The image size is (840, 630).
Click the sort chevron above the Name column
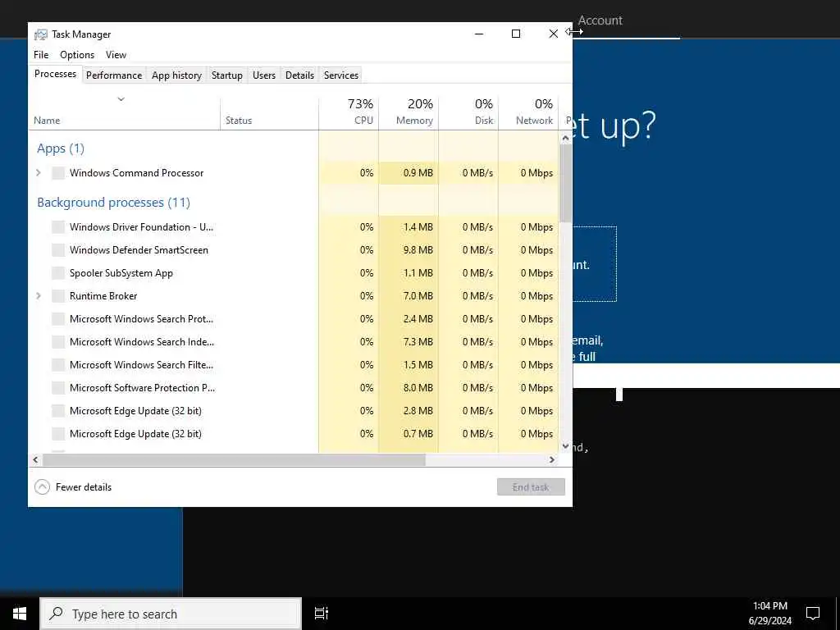pyautogui.click(x=121, y=99)
